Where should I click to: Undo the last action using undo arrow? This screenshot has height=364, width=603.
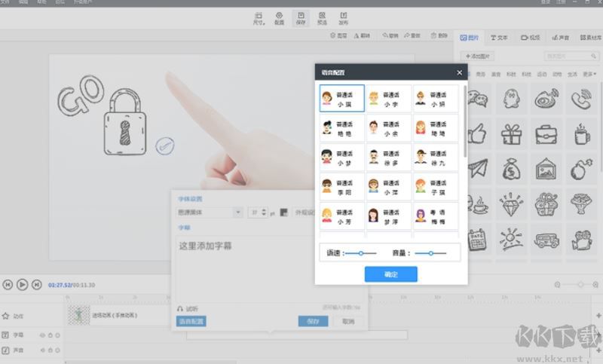(x=390, y=35)
